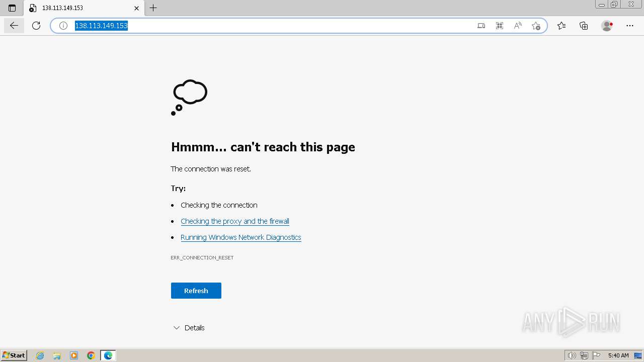
Task: Open a new tab with plus button
Action: click(x=153, y=8)
